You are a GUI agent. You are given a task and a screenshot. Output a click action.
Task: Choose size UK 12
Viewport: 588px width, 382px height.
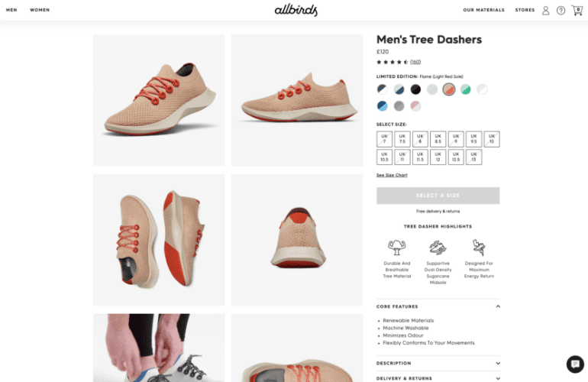click(x=438, y=157)
